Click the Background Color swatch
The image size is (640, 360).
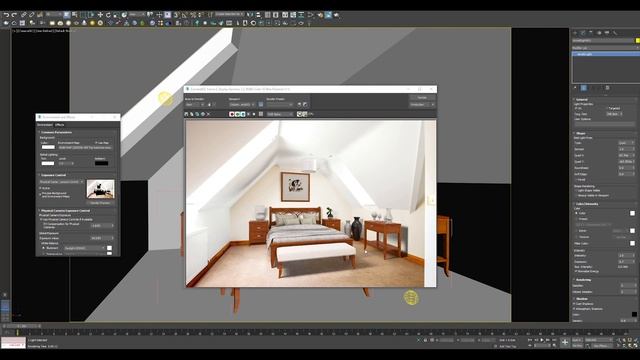(48, 147)
